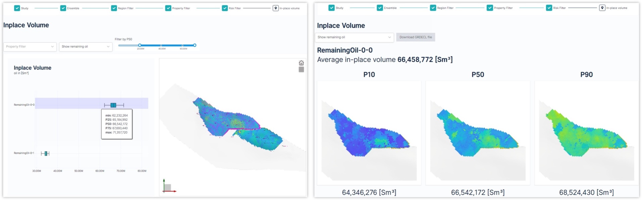Expand the Show remaining oil dropdown in right panel
Viewport: 644px width, 200px height.
pos(354,37)
